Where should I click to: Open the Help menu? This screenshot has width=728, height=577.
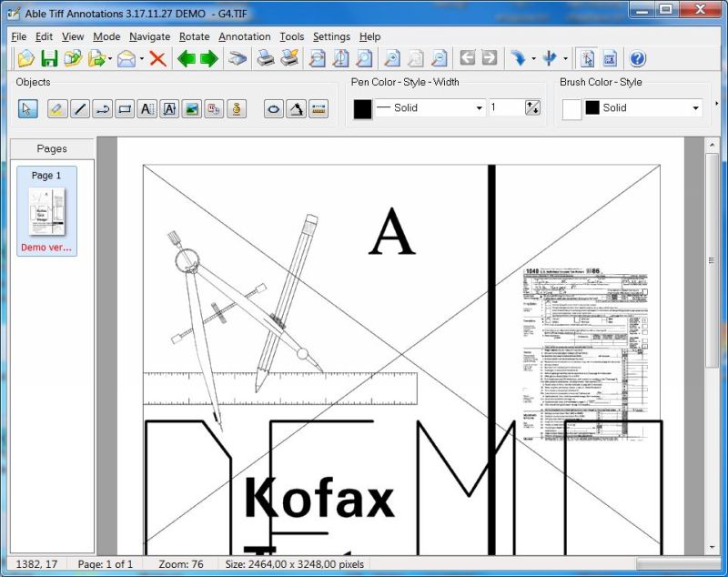click(370, 36)
